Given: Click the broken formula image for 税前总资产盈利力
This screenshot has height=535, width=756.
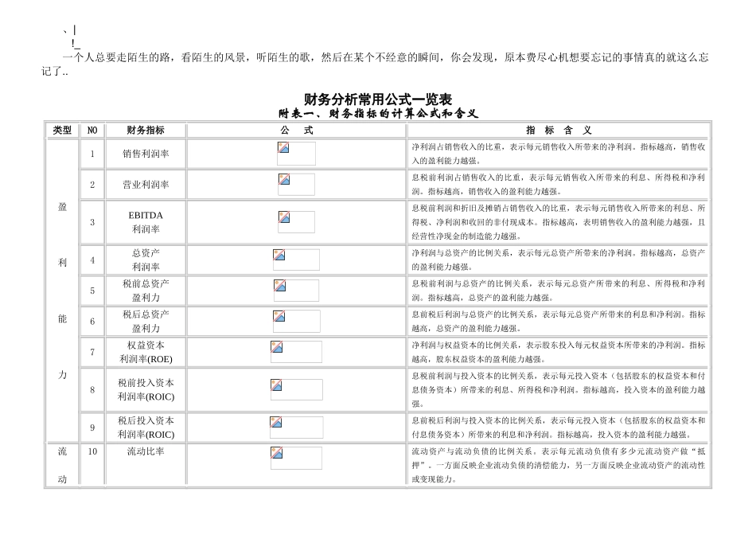Looking at the screenshot, I should 296,291.
